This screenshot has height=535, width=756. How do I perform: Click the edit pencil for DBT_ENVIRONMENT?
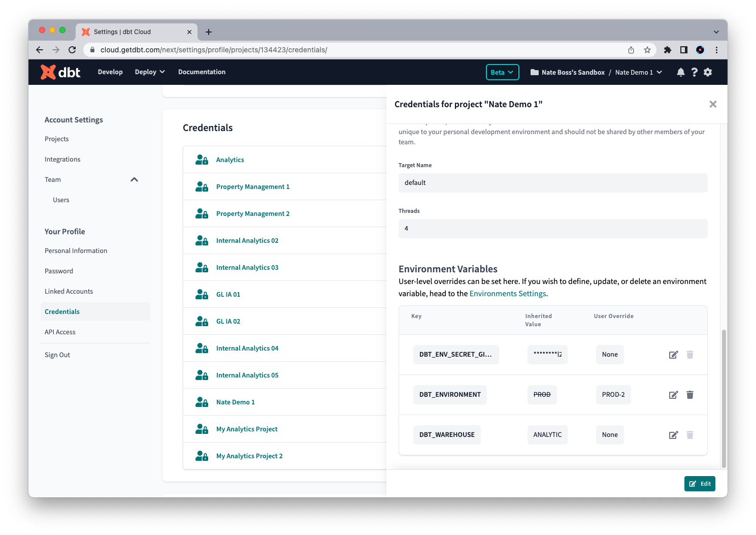[673, 394]
